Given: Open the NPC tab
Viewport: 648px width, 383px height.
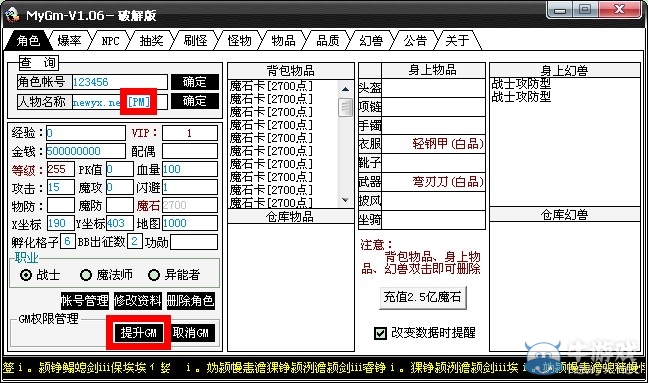Looking at the screenshot, I should click(110, 40).
